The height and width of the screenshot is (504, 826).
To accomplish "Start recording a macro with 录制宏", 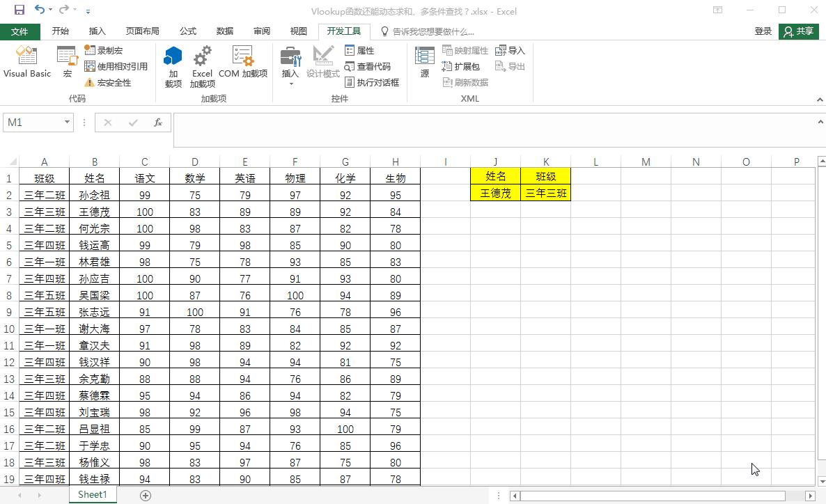I will 103,50.
